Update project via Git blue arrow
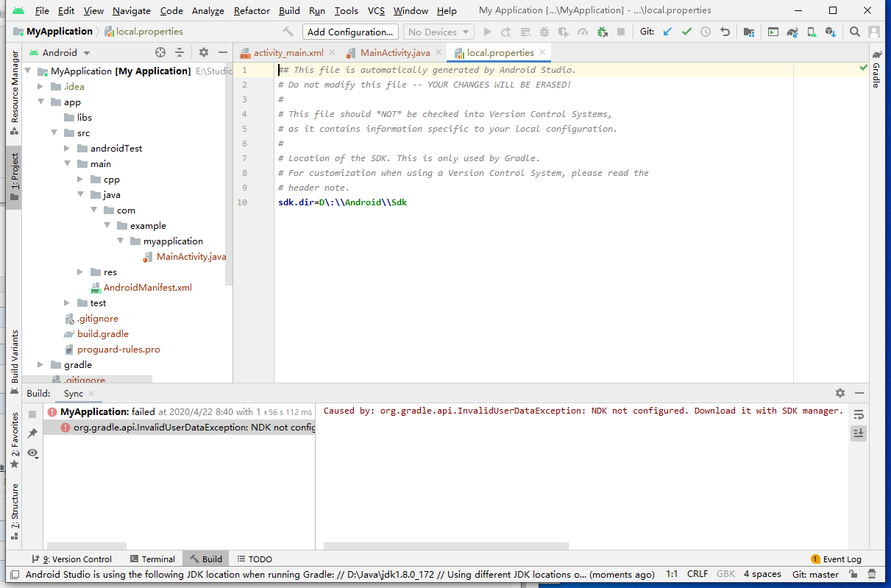The height and width of the screenshot is (588, 891). tap(667, 32)
